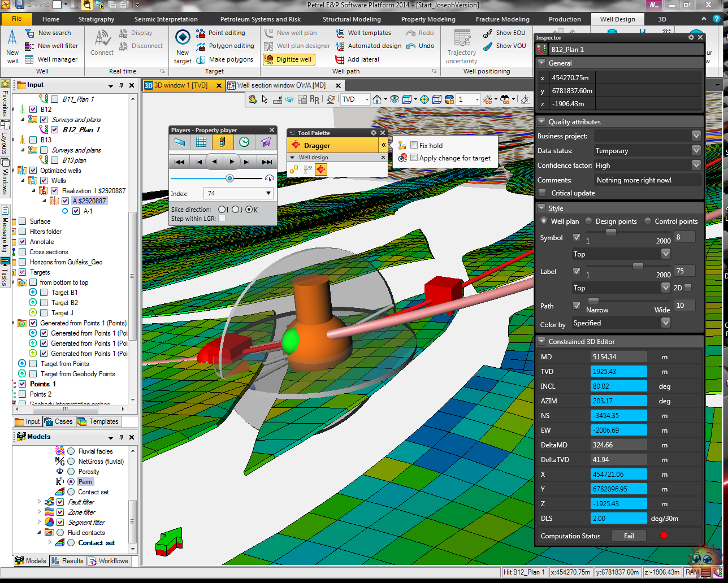Collapse the Quality attributes section
This screenshot has height=583, width=728.
pyautogui.click(x=541, y=121)
